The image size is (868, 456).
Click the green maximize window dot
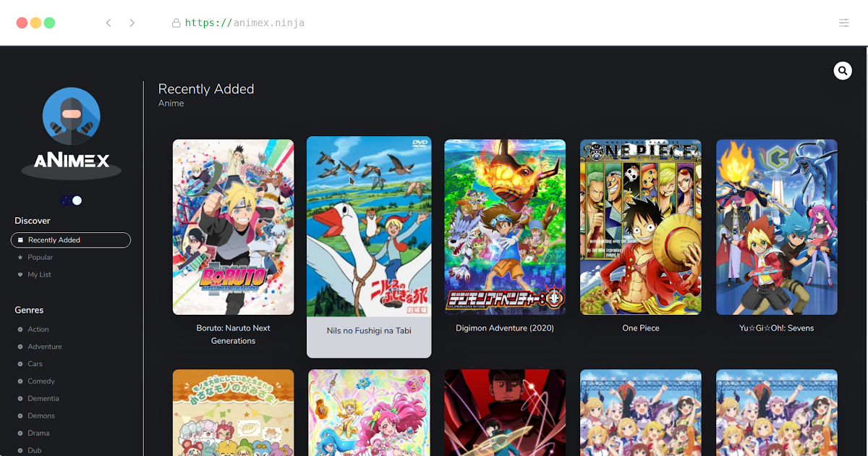pyautogui.click(x=49, y=23)
